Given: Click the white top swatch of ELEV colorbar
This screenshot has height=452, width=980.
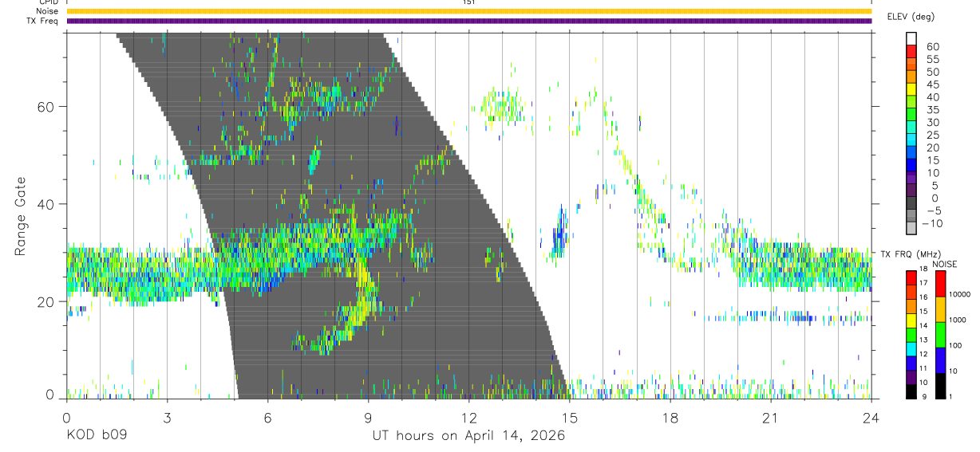Looking at the screenshot, I should [x=911, y=38].
